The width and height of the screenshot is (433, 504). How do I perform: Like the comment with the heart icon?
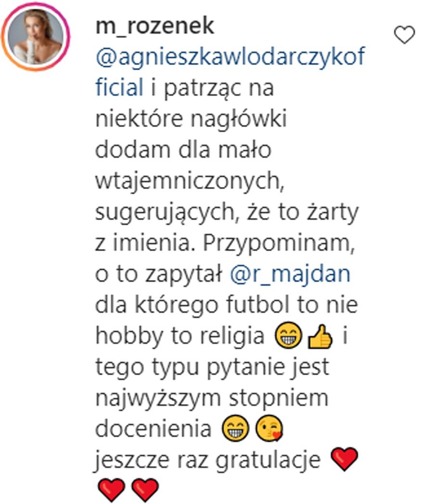[x=405, y=35]
